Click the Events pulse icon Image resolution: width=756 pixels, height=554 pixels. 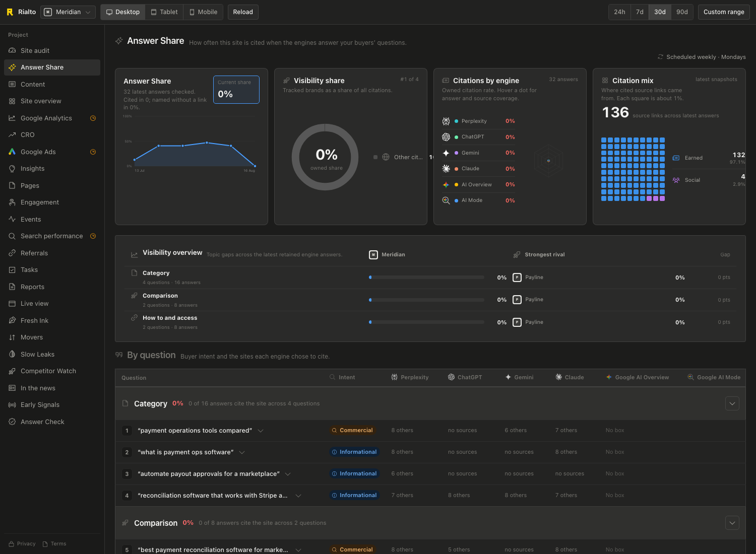click(x=12, y=219)
